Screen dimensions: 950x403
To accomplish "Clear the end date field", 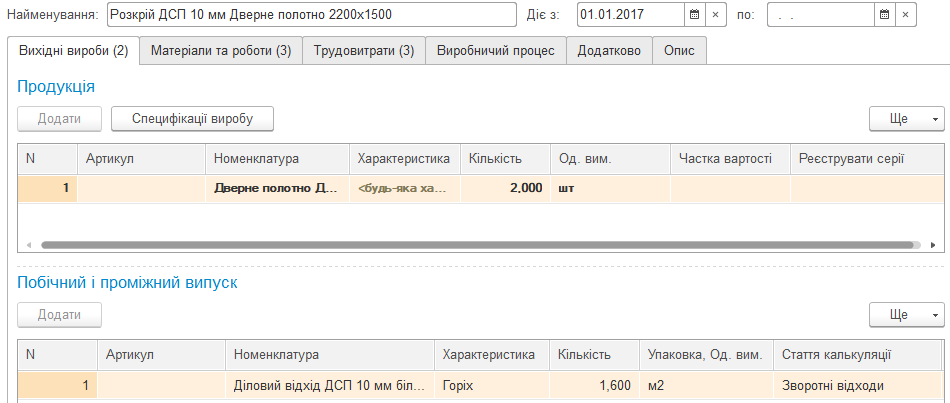I will 905,15.
